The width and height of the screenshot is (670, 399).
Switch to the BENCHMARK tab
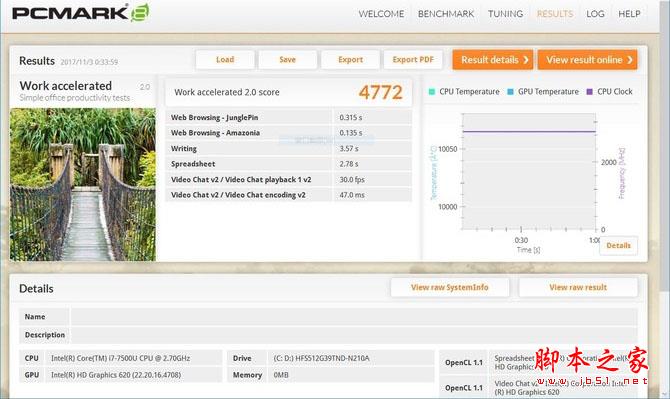[x=446, y=14]
